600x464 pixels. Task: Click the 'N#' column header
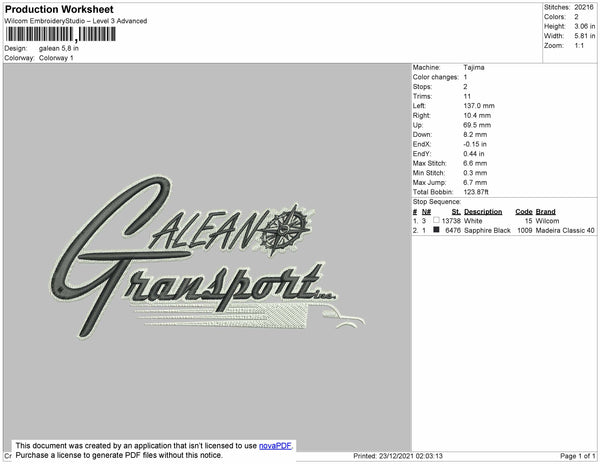pyautogui.click(x=426, y=212)
